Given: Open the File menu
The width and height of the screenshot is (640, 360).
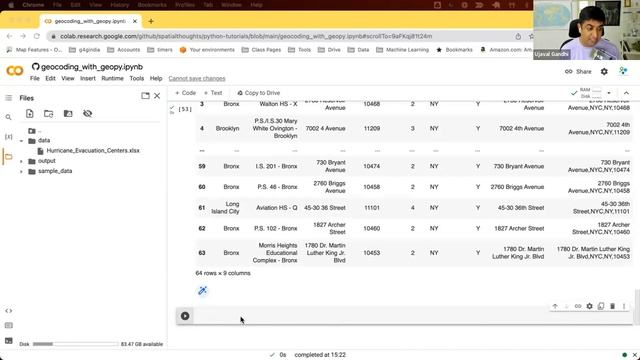Looking at the screenshot, I should 35,78.
